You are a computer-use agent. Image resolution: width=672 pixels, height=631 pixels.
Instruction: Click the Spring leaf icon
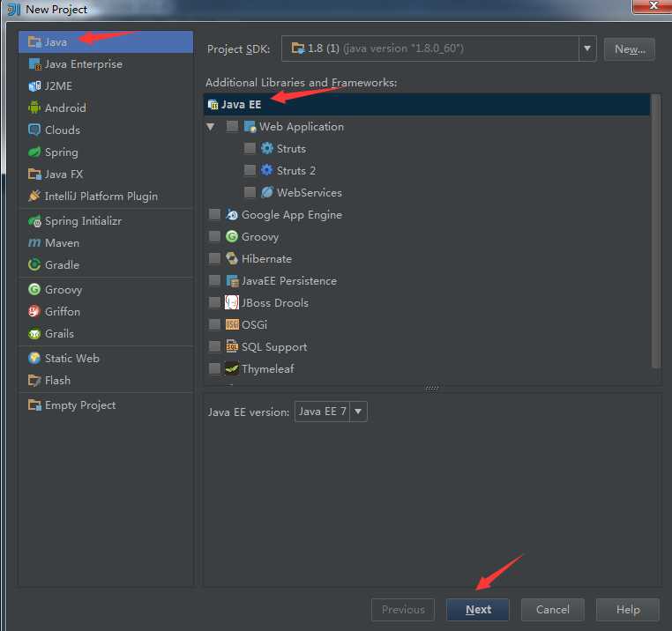[x=34, y=152]
